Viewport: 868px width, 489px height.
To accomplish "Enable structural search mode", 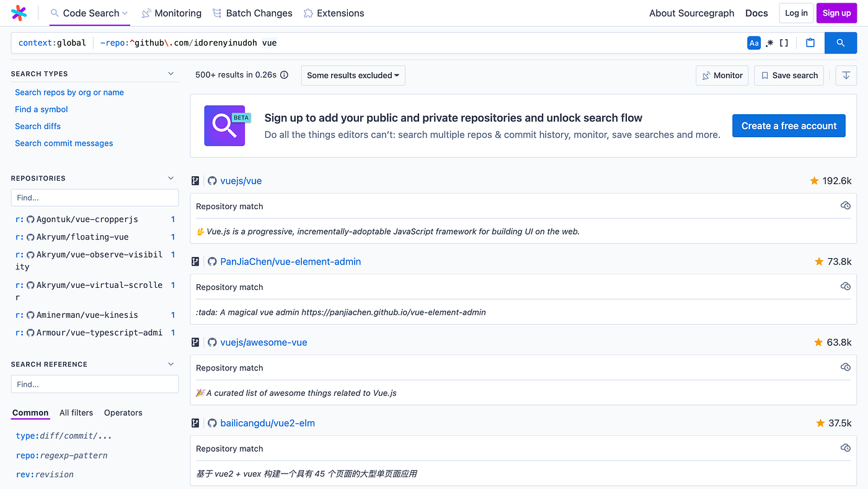I will 783,43.
